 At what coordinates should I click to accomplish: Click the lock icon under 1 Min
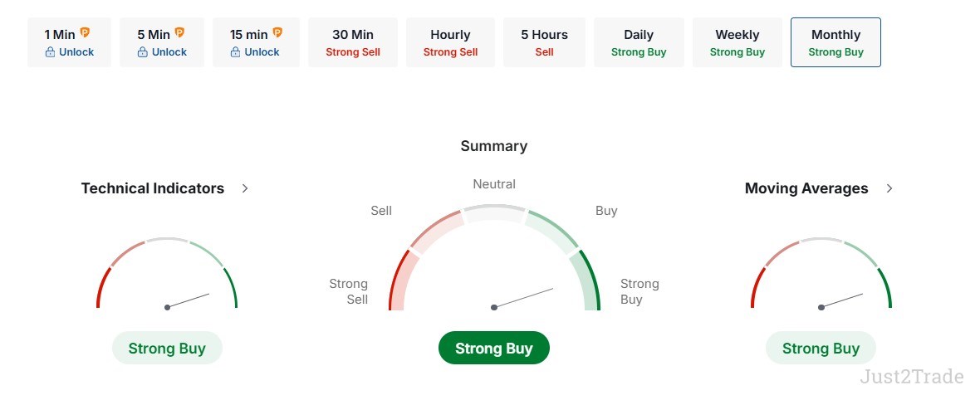coord(51,52)
